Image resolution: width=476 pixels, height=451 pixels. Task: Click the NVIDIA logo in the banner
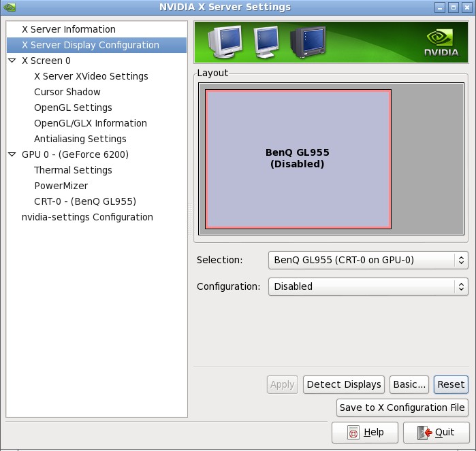pyautogui.click(x=442, y=42)
